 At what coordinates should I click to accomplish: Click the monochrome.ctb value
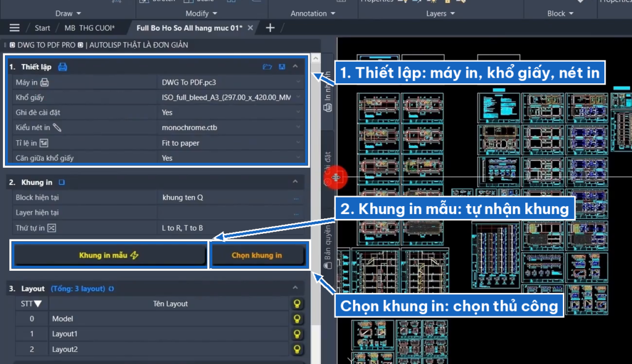point(189,127)
